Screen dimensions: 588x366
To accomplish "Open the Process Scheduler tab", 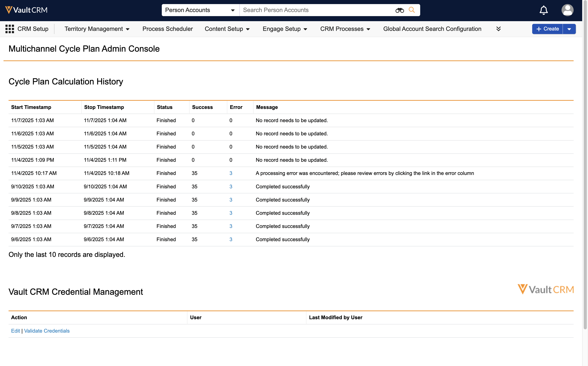I will coord(167,29).
